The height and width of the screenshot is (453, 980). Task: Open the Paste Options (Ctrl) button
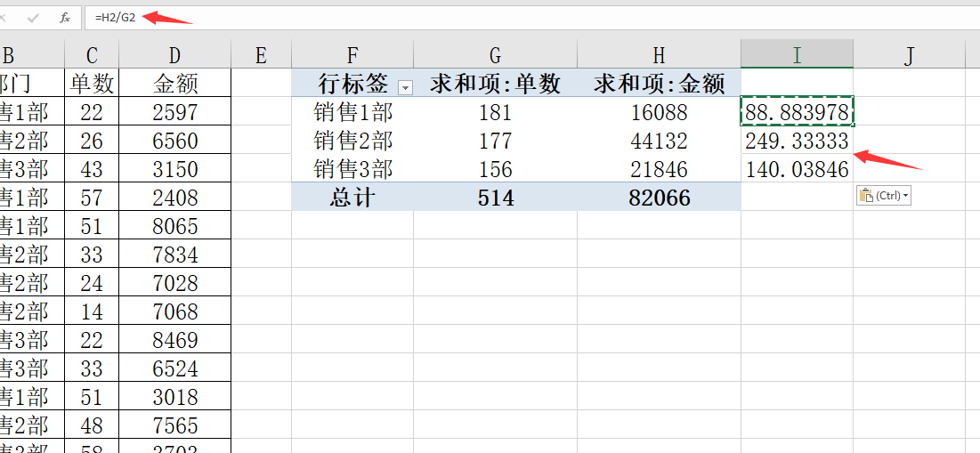click(x=884, y=196)
